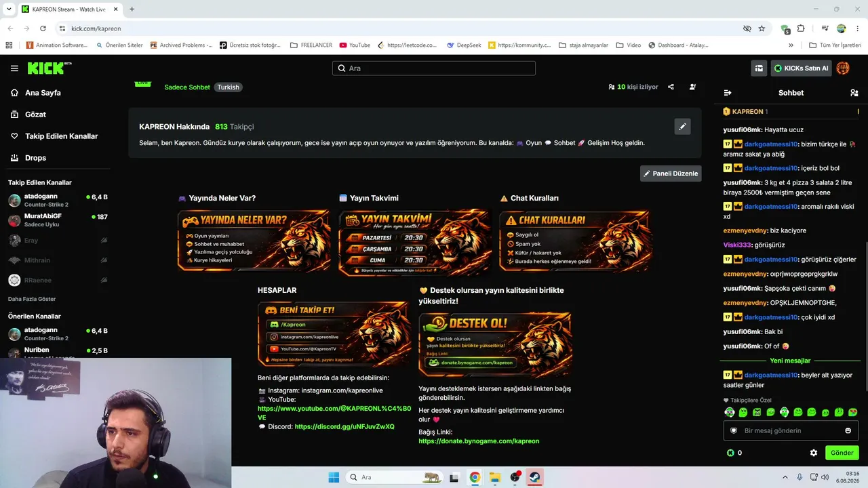
Task: Open the Discord invite link
Action: pos(344,427)
